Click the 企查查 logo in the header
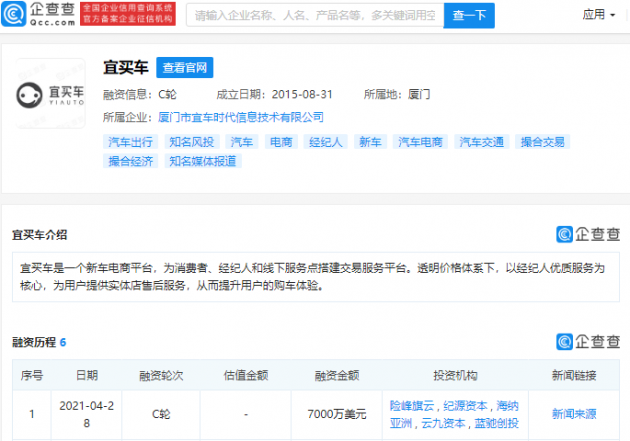 coord(45,16)
